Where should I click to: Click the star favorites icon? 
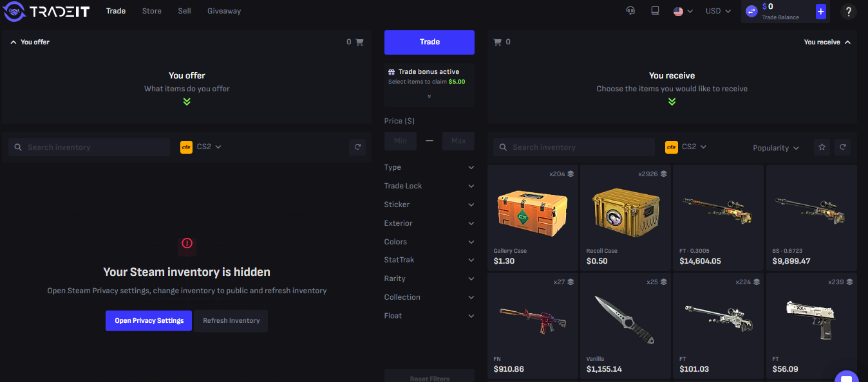(822, 147)
